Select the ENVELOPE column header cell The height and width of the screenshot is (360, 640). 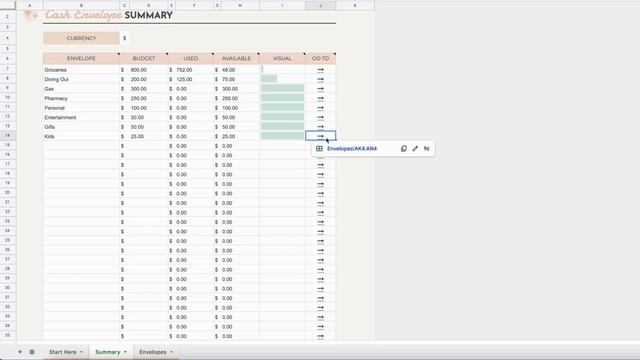point(81,58)
